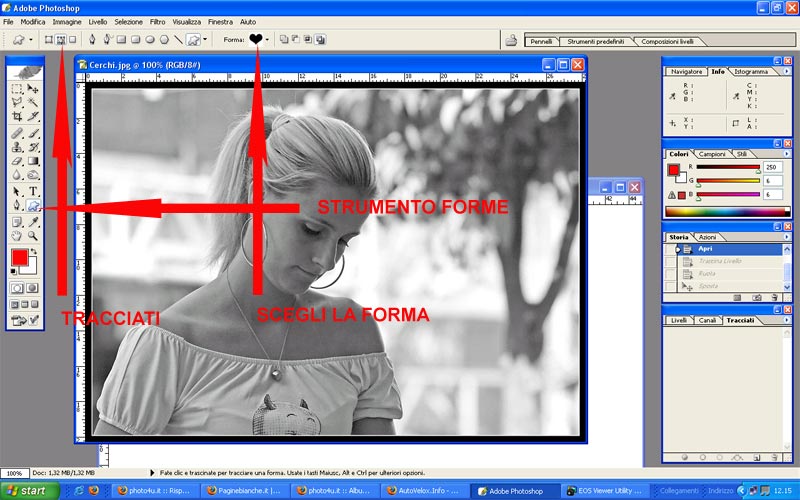Open the Immagine menu
Viewport: 800px width, 500px height.
pyautogui.click(x=67, y=22)
